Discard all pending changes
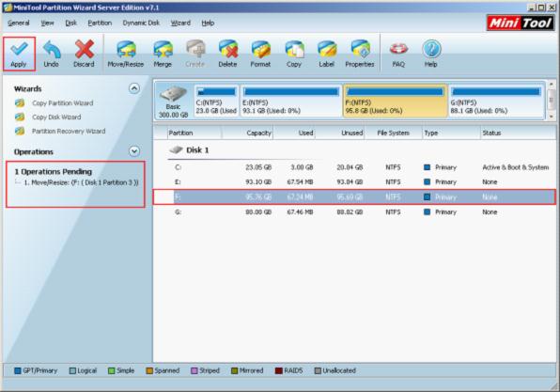Screen dimensions: 560x392 [84, 54]
